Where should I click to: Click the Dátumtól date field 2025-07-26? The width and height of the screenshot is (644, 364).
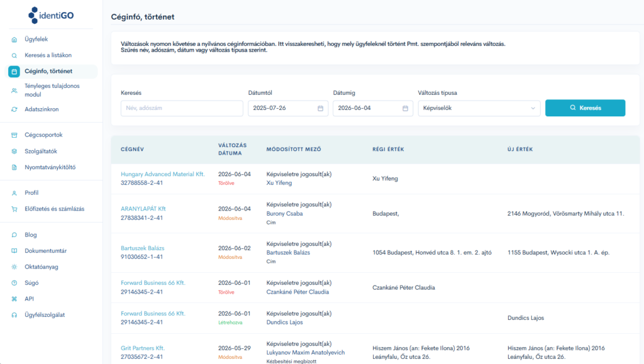pyautogui.click(x=288, y=108)
